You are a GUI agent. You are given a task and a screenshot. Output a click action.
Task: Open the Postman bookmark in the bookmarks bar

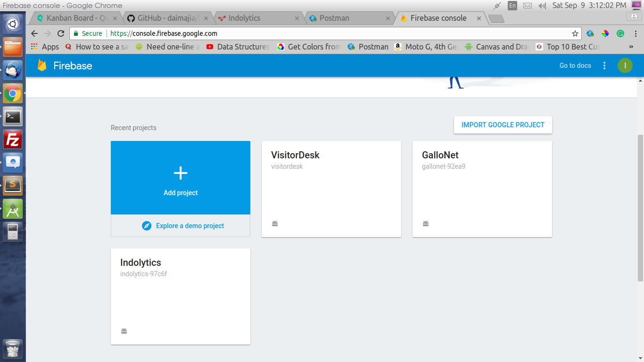(368, 47)
